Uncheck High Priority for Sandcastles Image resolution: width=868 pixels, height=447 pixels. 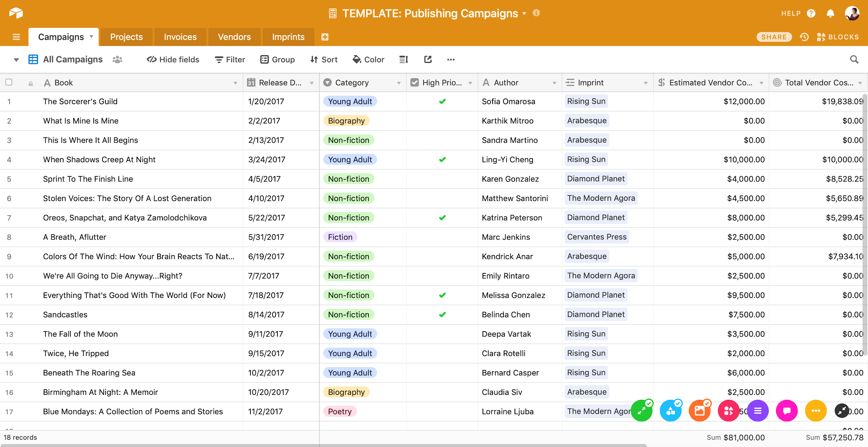click(x=442, y=315)
